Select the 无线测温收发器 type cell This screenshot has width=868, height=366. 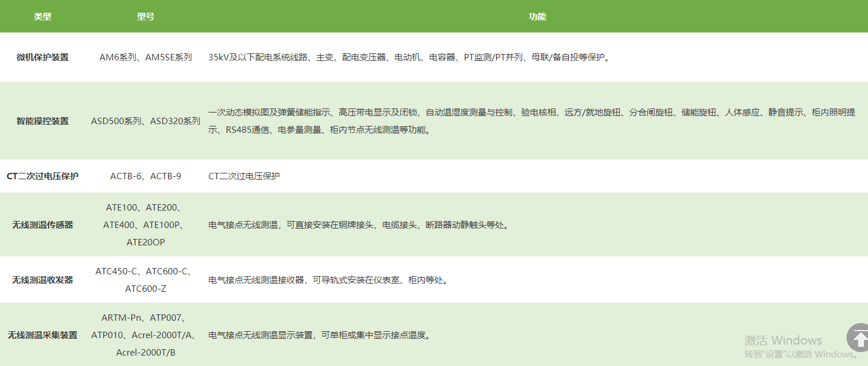[x=42, y=280]
